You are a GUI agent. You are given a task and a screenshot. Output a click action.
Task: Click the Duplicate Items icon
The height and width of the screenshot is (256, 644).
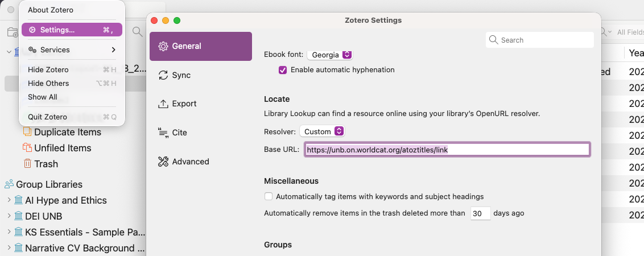pyautogui.click(x=27, y=131)
